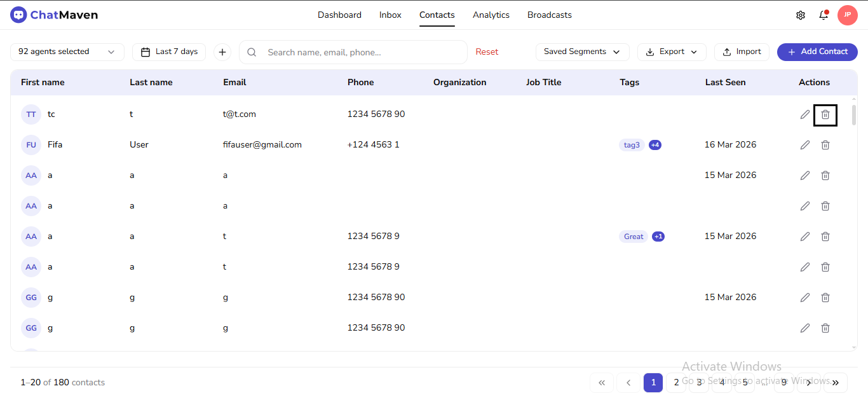Click the Import upload icon
Viewport: 868px width, 405px height.
(x=726, y=51)
